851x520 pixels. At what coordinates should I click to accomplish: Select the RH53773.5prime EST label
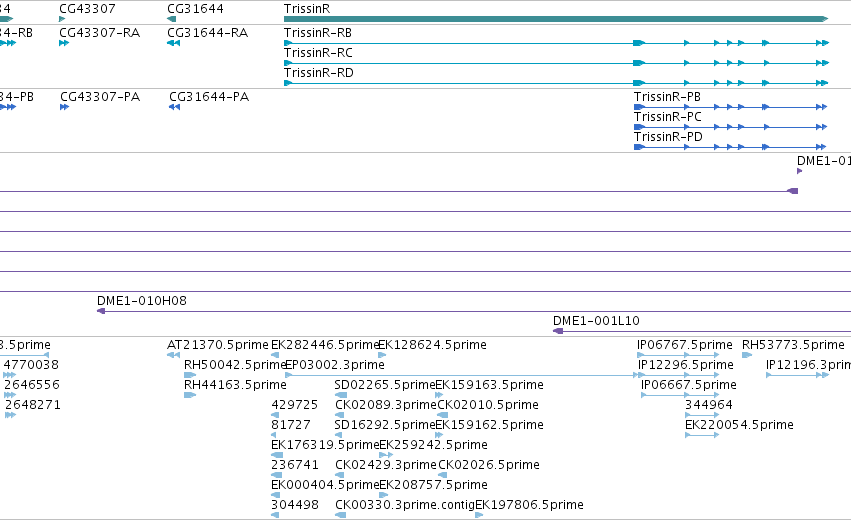point(793,345)
